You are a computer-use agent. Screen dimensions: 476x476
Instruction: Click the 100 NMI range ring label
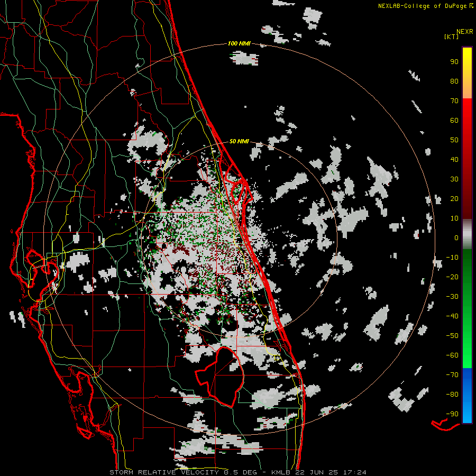(239, 43)
